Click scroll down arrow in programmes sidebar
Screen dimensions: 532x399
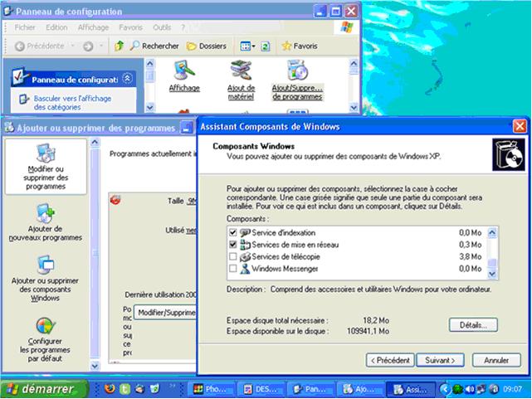click(95, 366)
